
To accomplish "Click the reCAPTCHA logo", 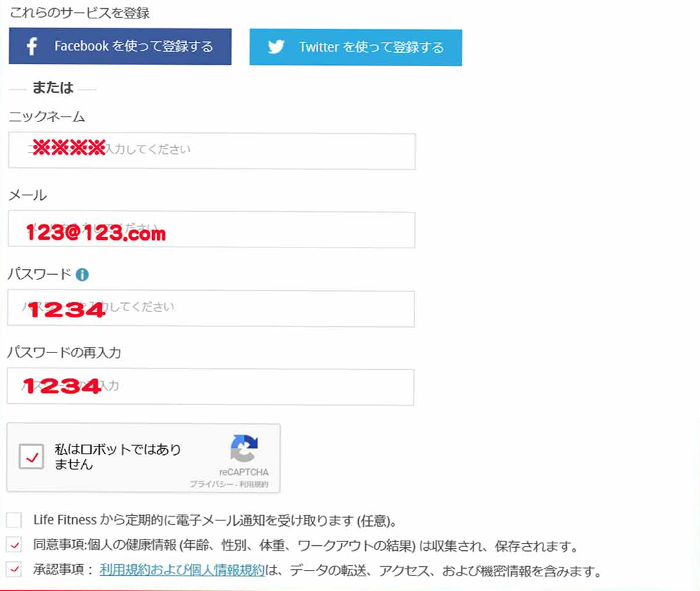I will click(x=244, y=448).
